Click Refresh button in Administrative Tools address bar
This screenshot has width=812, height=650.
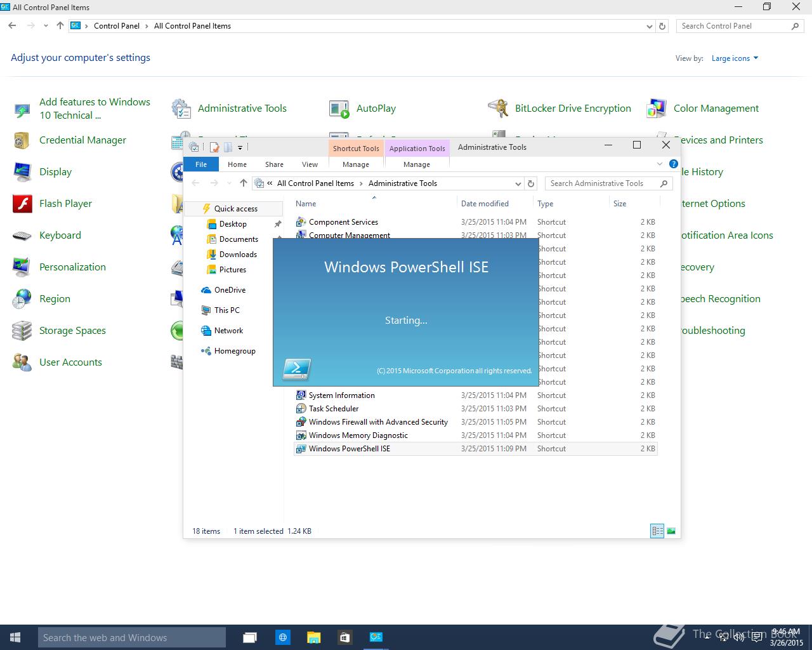point(531,183)
